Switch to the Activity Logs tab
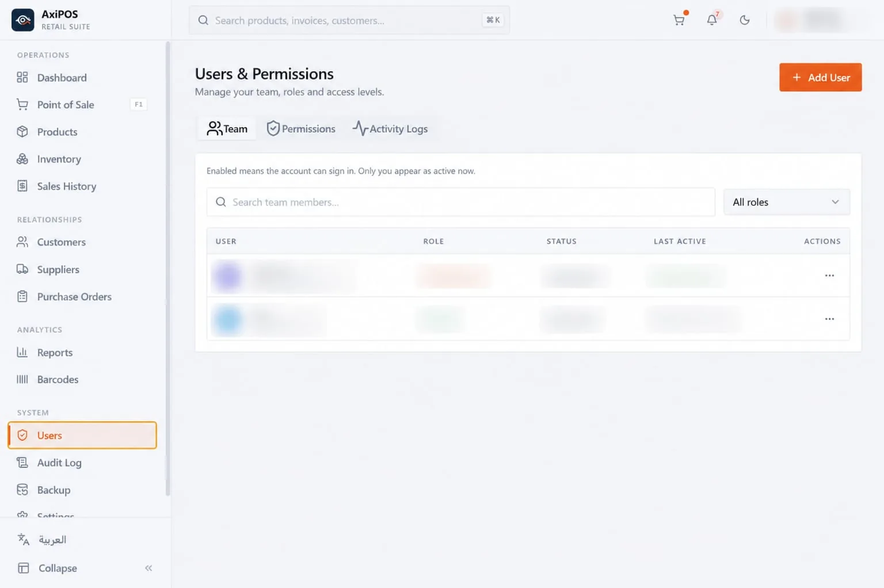Screen dimensions: 884x588 390,129
